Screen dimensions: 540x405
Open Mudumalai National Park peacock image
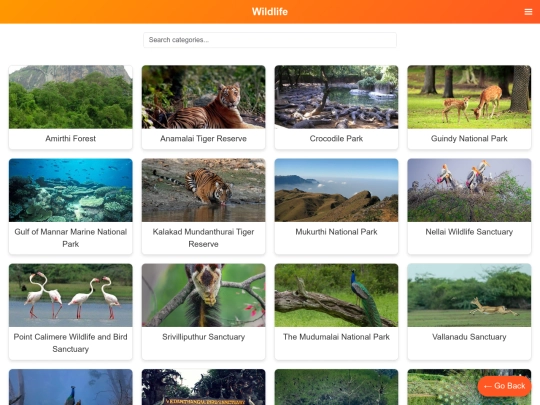pos(336,295)
